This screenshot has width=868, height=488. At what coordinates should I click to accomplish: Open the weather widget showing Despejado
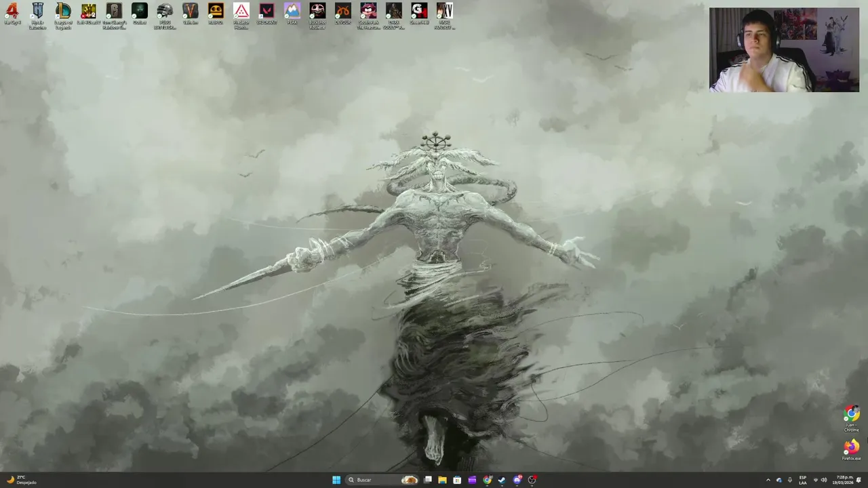(x=20, y=480)
